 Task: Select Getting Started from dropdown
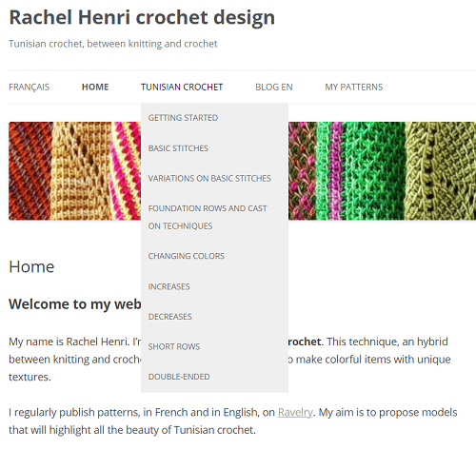(214, 118)
